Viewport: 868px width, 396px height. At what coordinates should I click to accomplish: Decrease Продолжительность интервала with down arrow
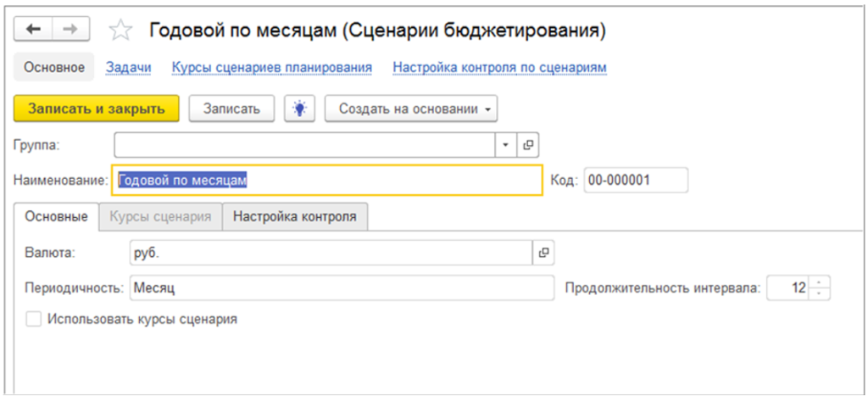(x=819, y=293)
